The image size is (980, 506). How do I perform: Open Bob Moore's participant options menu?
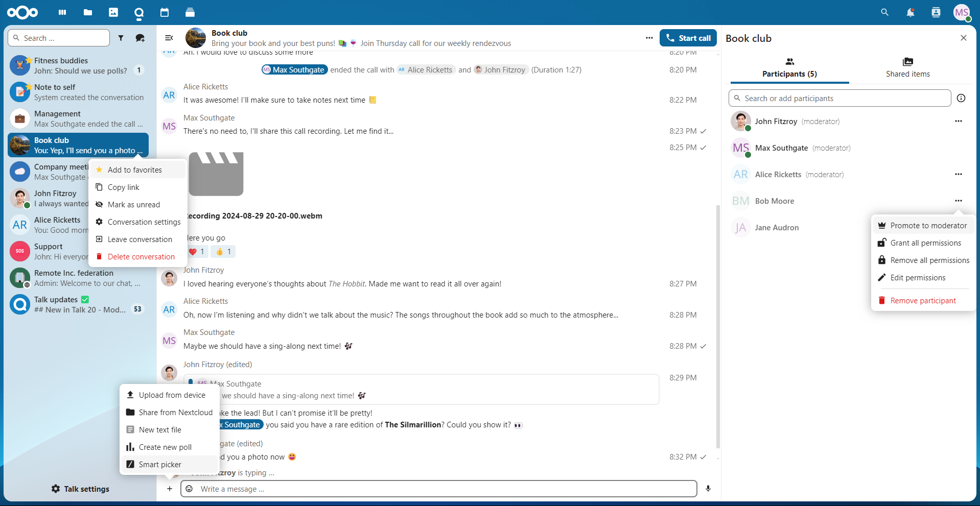click(958, 201)
